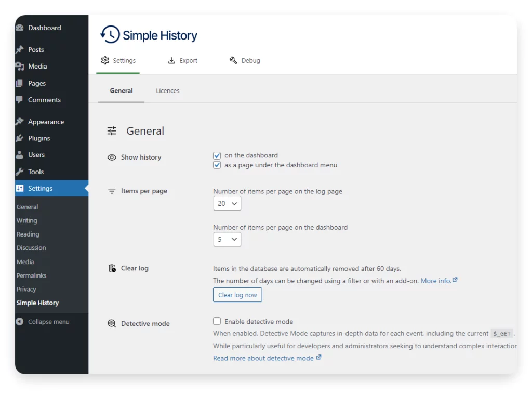532x394 pixels.
Task: Open Settings in the admin menu
Action: (51, 188)
